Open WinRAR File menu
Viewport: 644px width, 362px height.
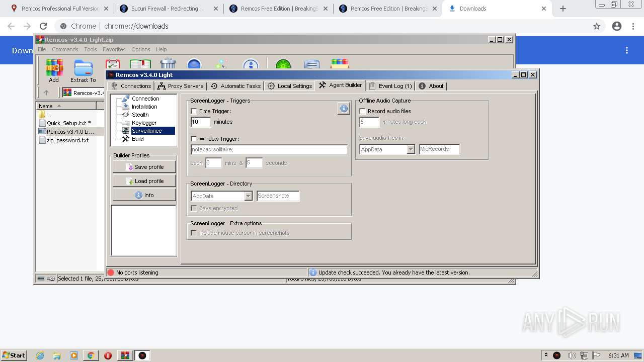pos(42,49)
